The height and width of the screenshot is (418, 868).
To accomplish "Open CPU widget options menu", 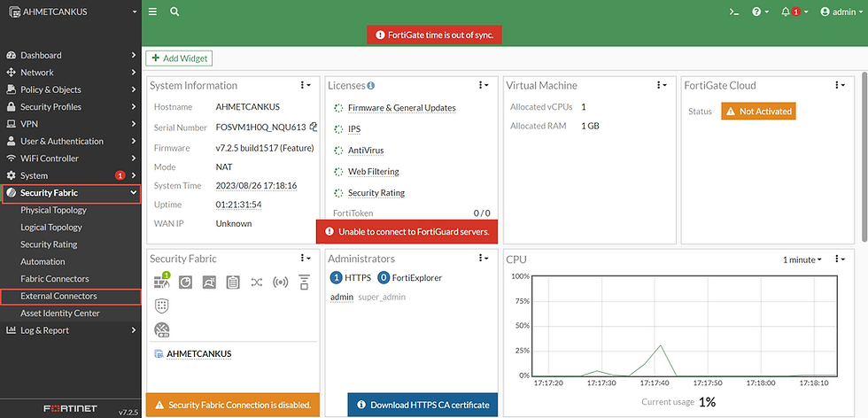I will [841, 259].
